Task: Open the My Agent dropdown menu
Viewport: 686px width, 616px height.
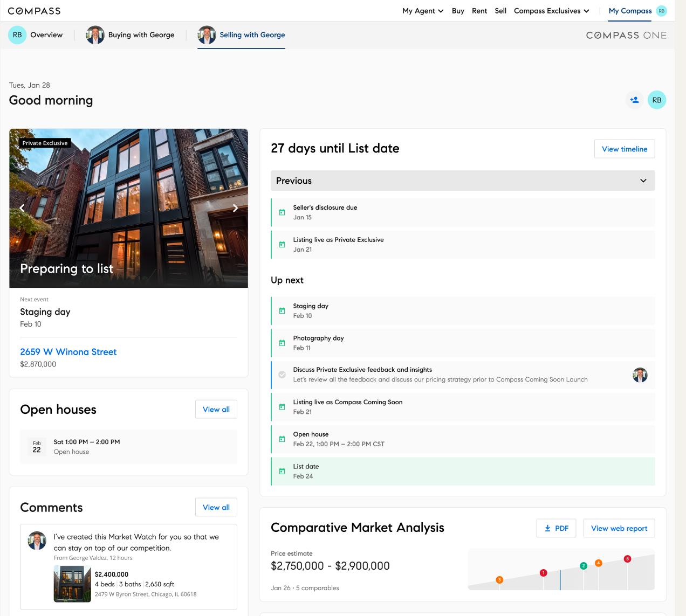Action: coord(423,11)
